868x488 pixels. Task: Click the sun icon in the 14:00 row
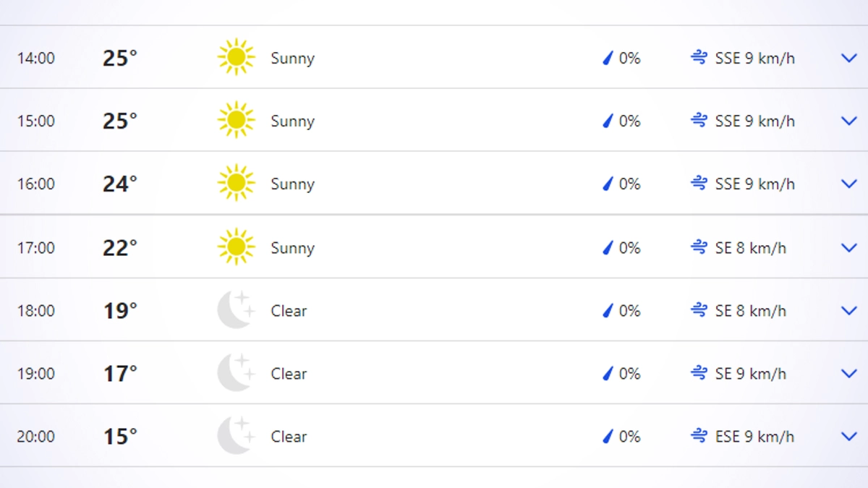pos(236,58)
